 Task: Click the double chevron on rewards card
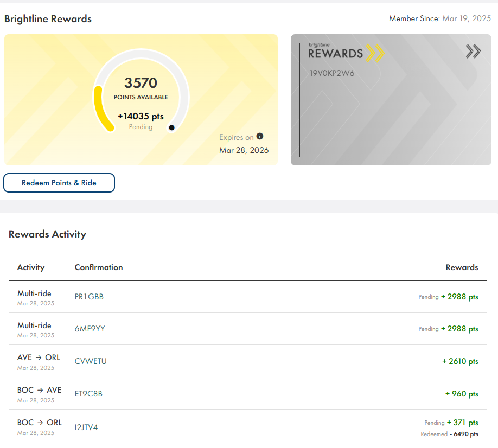473,52
